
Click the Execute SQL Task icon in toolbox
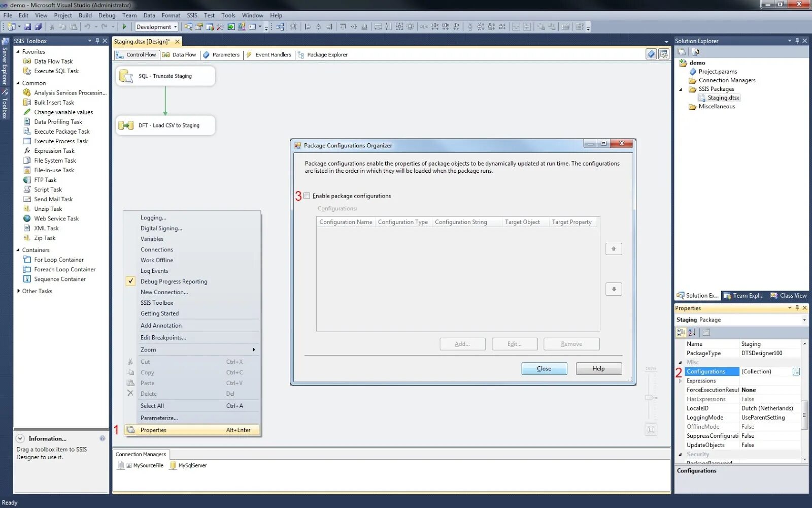[x=27, y=71]
